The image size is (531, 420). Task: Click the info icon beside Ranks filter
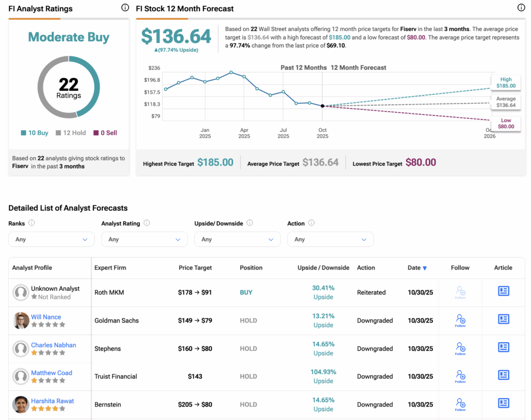[32, 223]
